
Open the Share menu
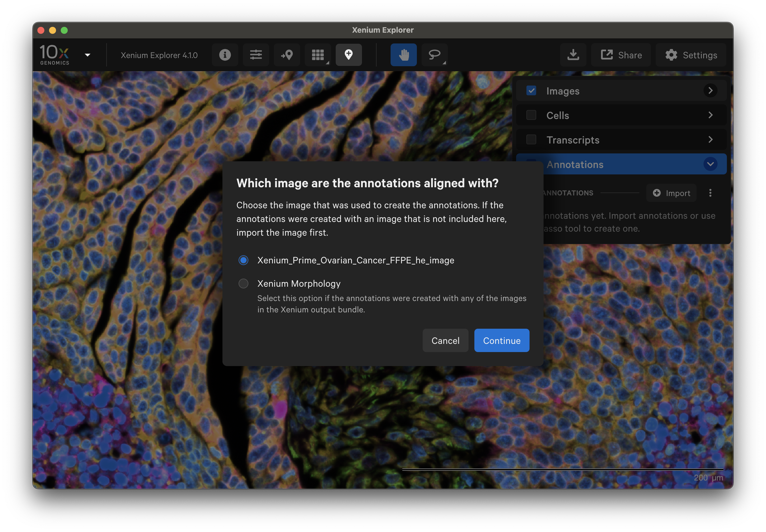pyautogui.click(x=621, y=55)
